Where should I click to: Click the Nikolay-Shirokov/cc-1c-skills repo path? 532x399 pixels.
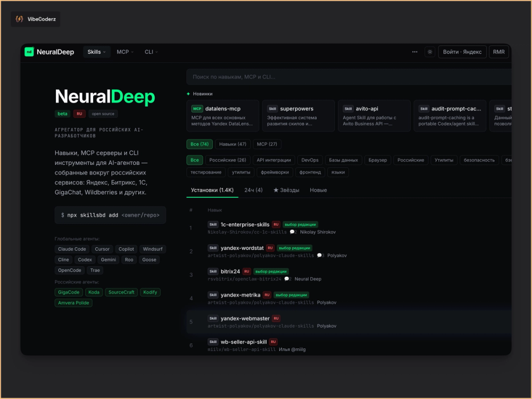click(x=247, y=232)
